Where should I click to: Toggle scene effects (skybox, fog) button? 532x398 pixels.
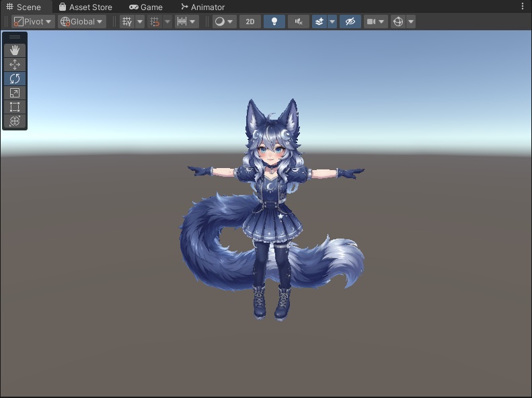[319, 22]
